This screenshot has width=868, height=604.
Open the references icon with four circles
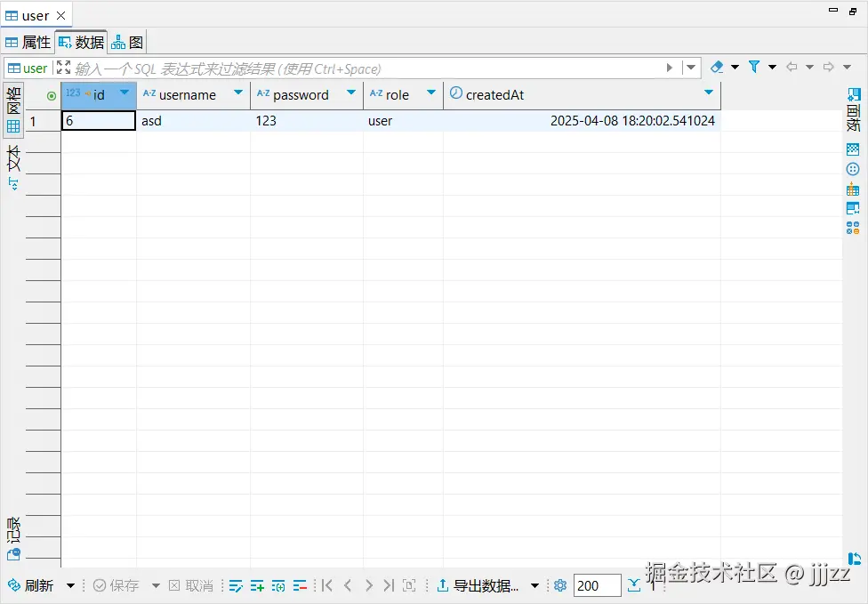coord(853,228)
